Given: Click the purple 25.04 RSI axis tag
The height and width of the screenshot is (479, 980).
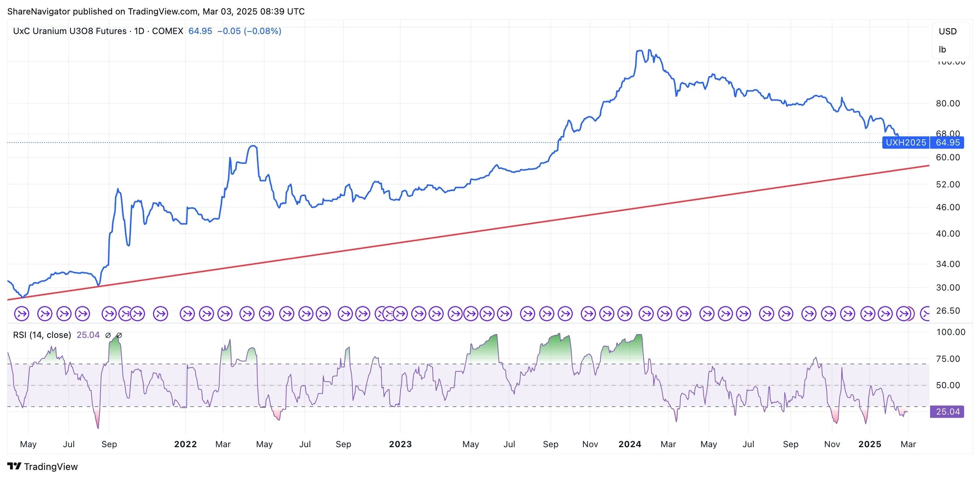Looking at the screenshot, I should pos(947,412).
